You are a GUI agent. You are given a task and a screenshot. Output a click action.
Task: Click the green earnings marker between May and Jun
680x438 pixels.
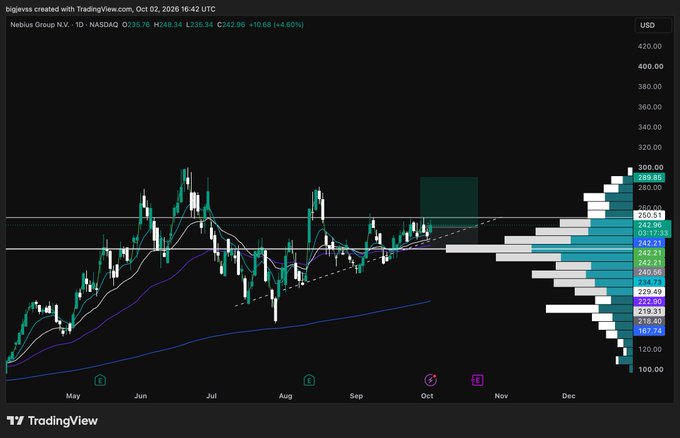point(100,380)
